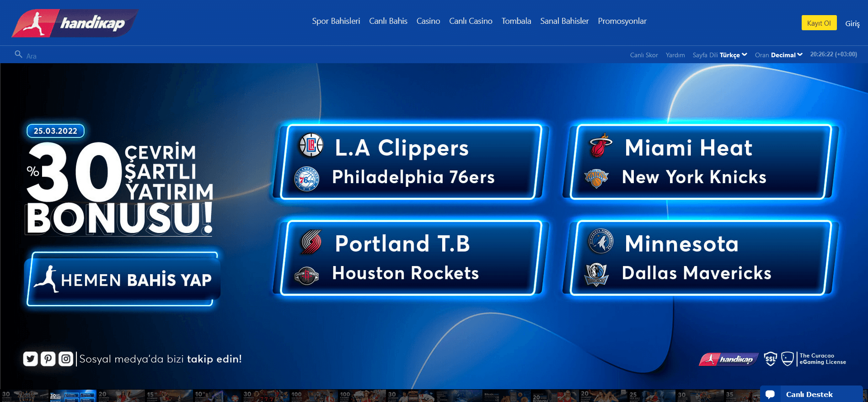This screenshot has height=402, width=868.
Task: Click the Portland Trail Blazers logo
Action: point(311,242)
